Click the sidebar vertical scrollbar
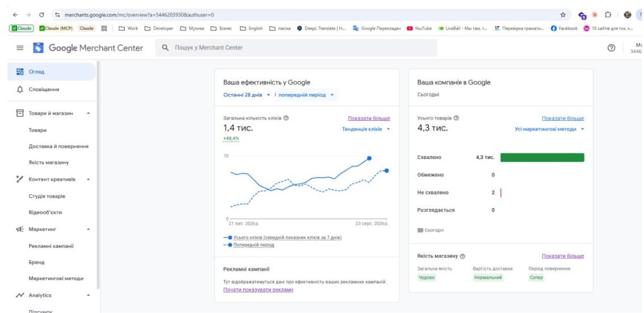Screen dimensions: 644x313 click(x=98, y=175)
